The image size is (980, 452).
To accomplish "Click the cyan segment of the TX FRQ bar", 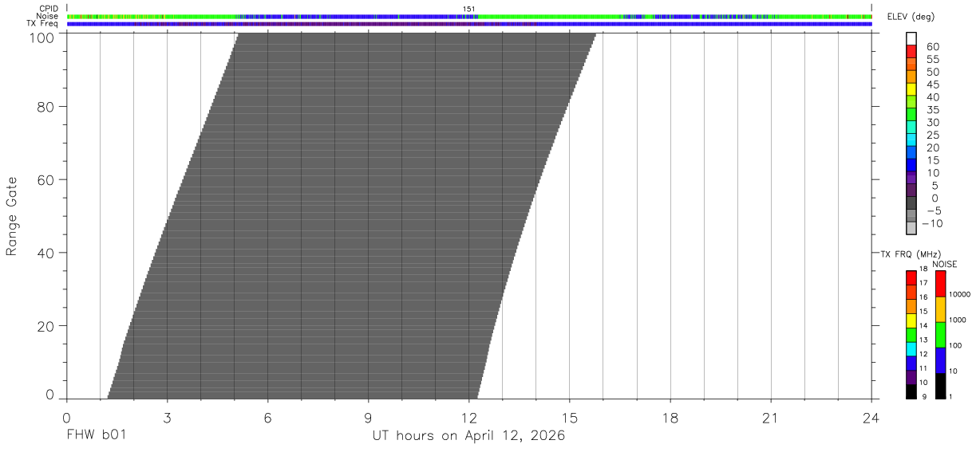I will click(911, 349).
